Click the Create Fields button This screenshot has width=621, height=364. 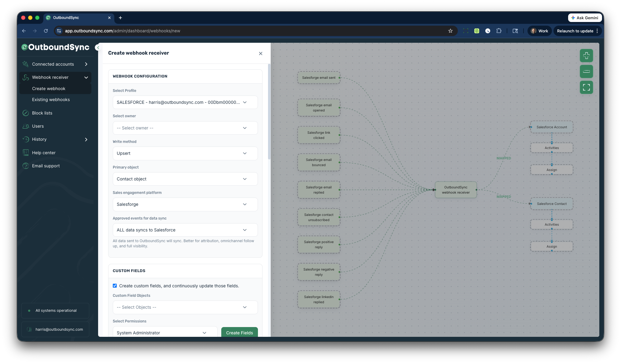point(239,333)
